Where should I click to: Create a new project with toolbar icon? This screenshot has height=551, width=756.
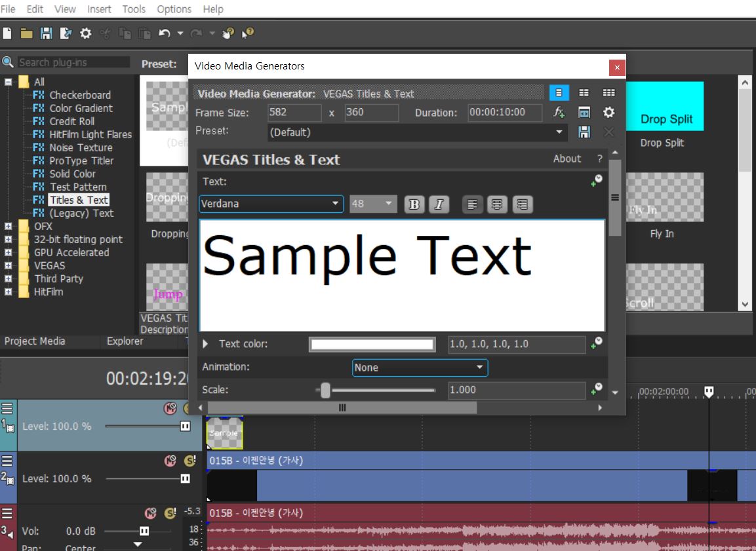[x=7, y=33]
